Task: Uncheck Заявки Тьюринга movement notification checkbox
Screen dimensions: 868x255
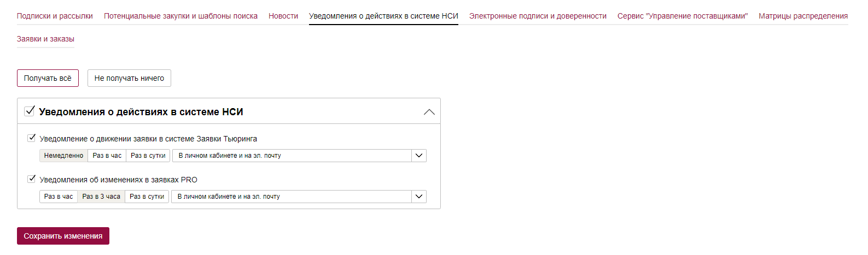Action: (x=32, y=138)
